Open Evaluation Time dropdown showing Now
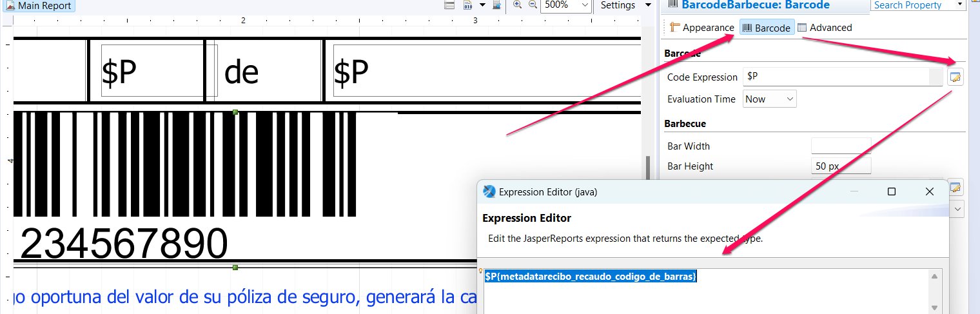980x314 pixels. [770, 99]
